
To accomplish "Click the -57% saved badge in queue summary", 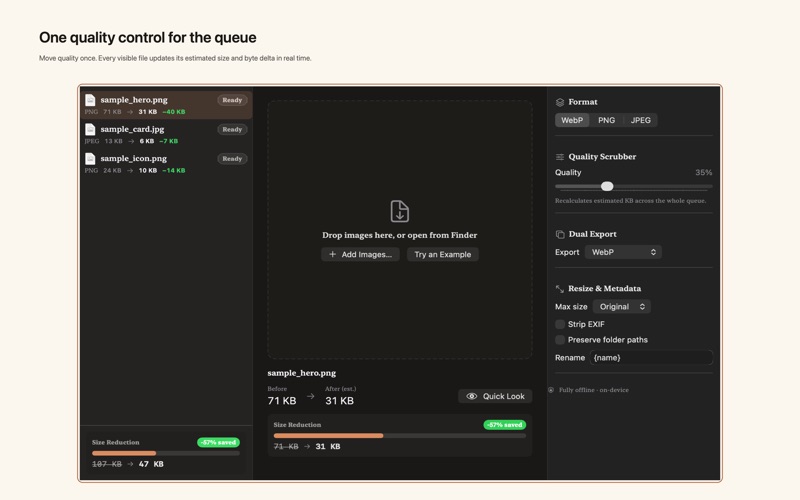I will point(218,442).
